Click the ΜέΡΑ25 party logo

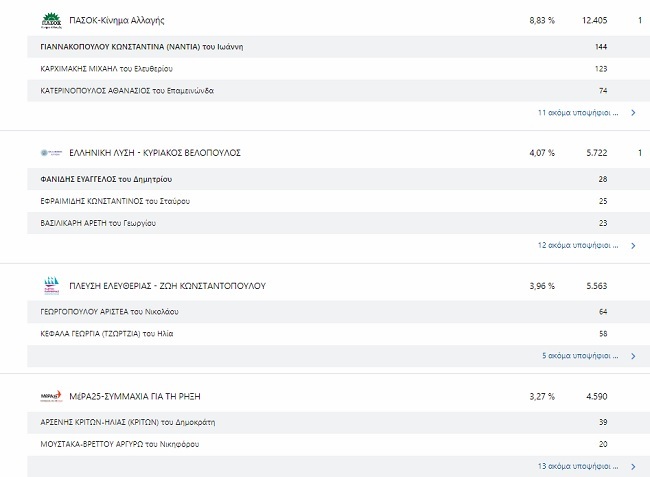(x=51, y=396)
